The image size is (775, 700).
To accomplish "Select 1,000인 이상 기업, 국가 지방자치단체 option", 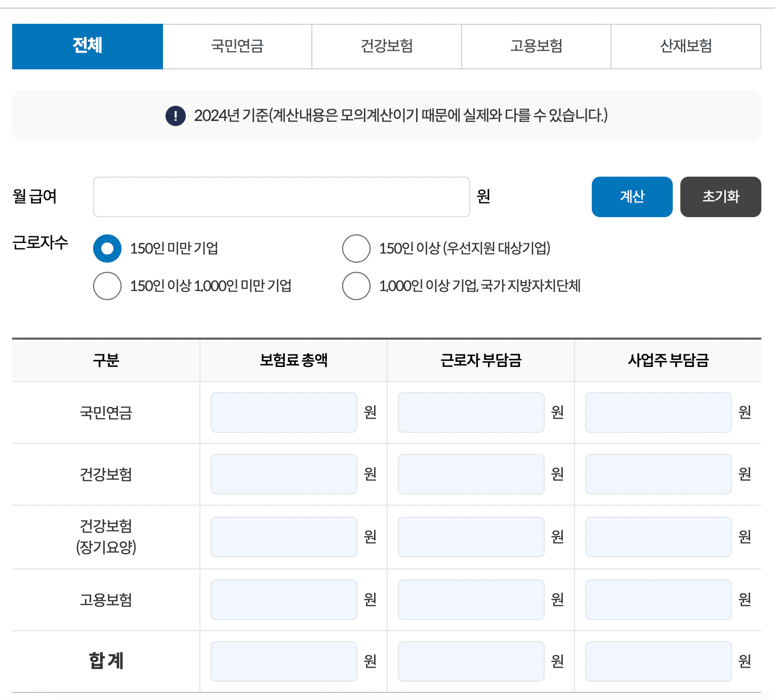I will 356,286.
